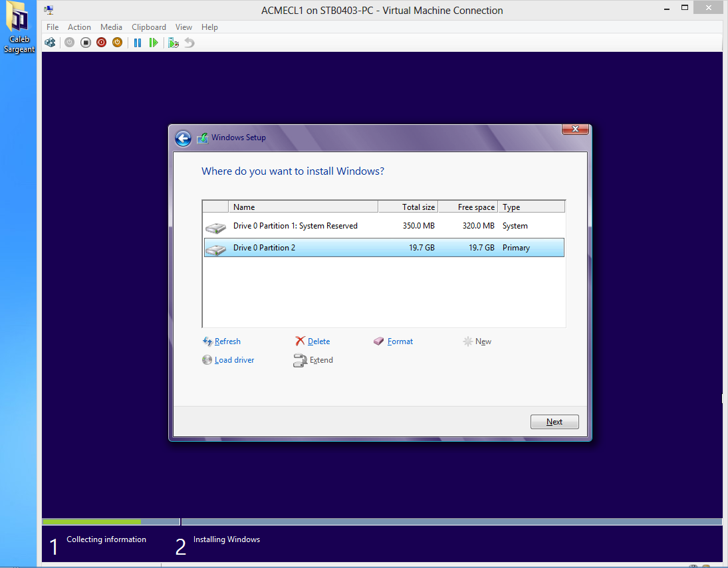
Task: Click the System type cell
Action: (515, 226)
